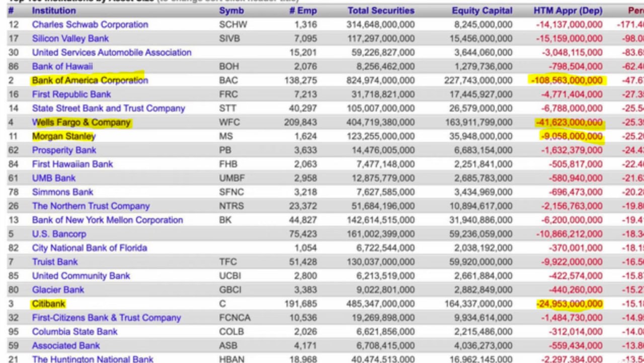This screenshot has height=363, width=644.
Task: Sort by HTM Appr (Dep) header
Action: 568,10
